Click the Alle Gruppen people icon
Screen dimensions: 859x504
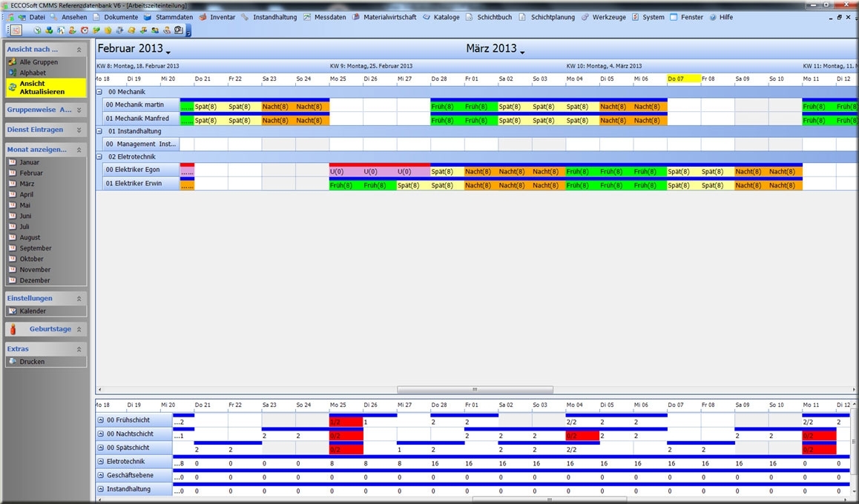(x=12, y=62)
